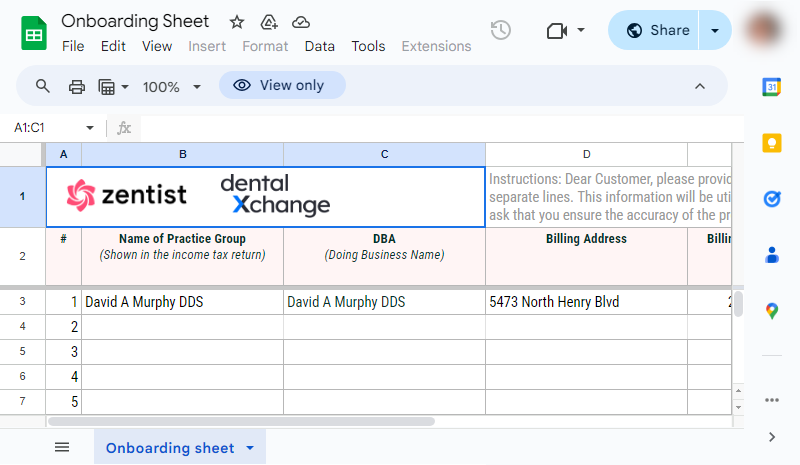Open Google Calendar side panel icon
800x465 pixels.
pyautogui.click(x=771, y=87)
